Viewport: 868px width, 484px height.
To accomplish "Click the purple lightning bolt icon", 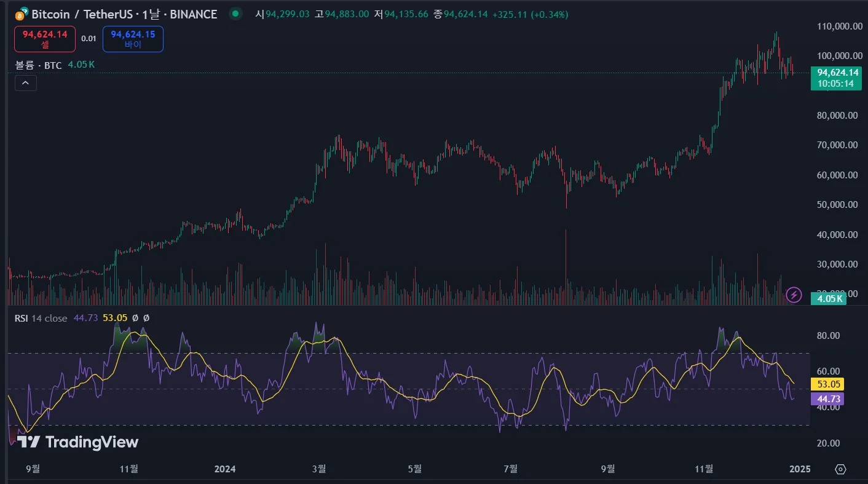I will click(794, 295).
